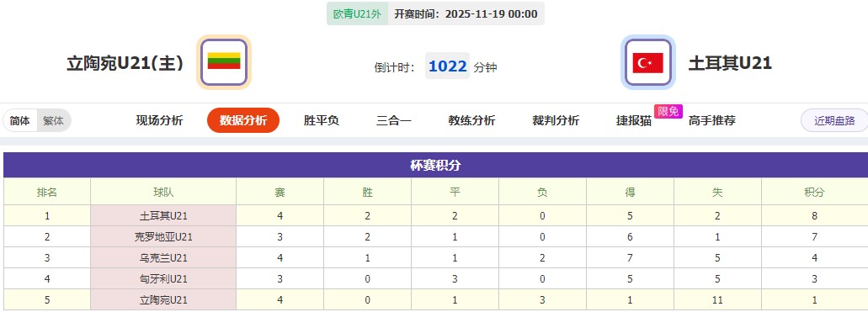Click the 土耳其U21 team name in header
Image resolution: width=868 pixels, height=312 pixels.
730,63
